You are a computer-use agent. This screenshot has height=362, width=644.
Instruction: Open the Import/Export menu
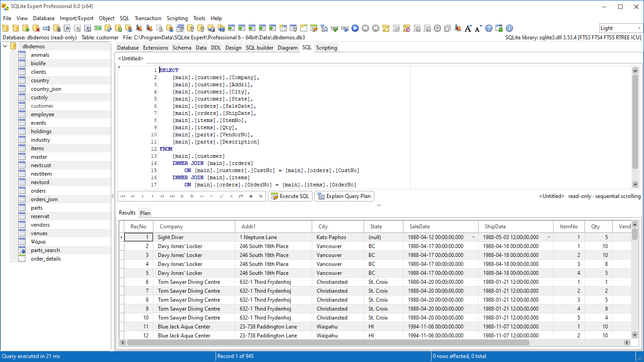76,18
